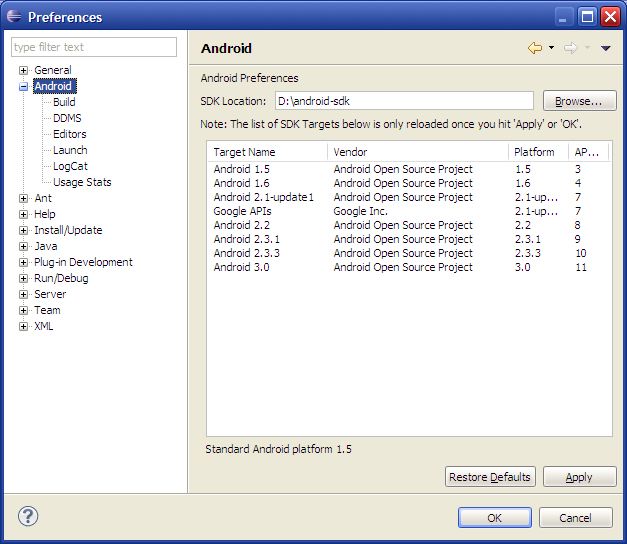Viewport: 627px width, 544px height.
Task: Select the Android 1.5 target row
Action: click(409, 169)
